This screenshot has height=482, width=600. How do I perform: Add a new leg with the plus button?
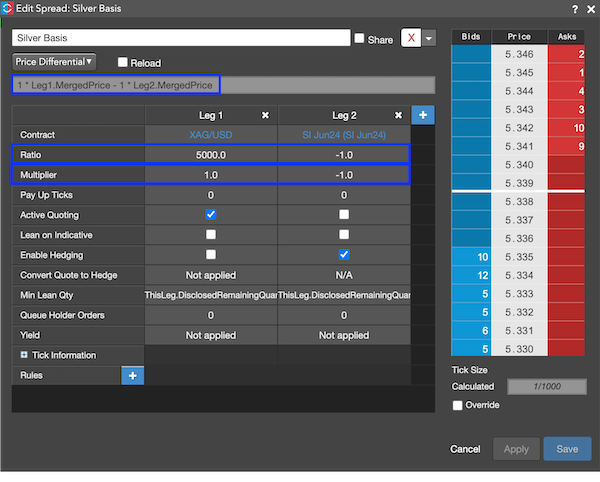tap(423, 115)
